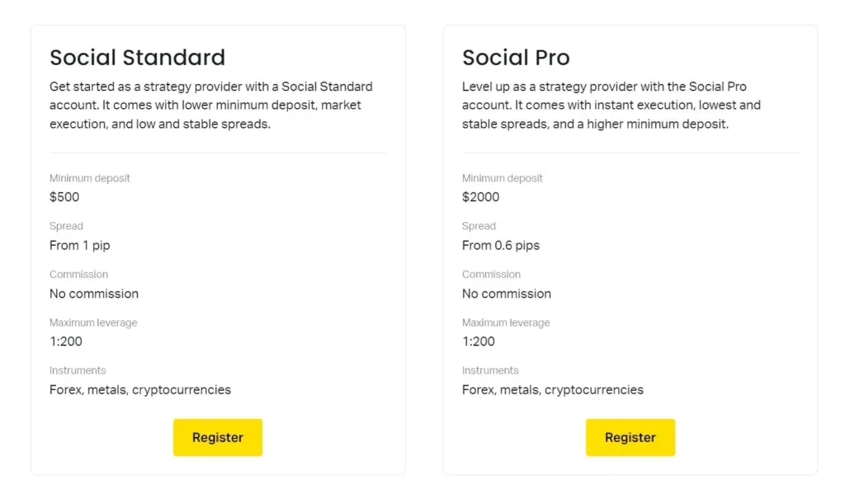Click the Instruments label on Social Pro card
The width and height of the screenshot is (845, 504).
[490, 370]
